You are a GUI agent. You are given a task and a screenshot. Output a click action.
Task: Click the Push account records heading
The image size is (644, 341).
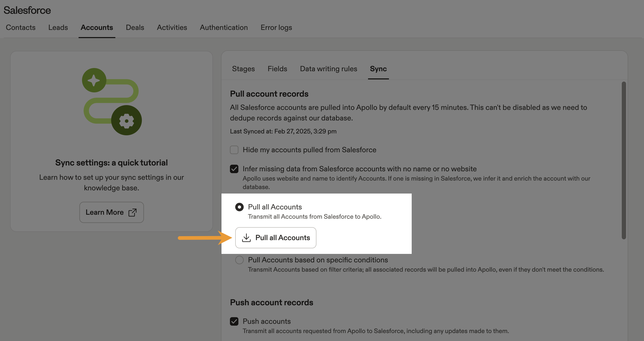(x=271, y=302)
